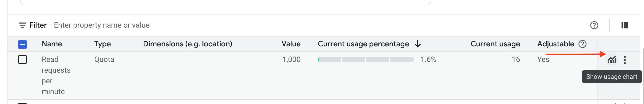Sort by the Name column header
The height and width of the screenshot is (104, 644).
[x=52, y=44]
